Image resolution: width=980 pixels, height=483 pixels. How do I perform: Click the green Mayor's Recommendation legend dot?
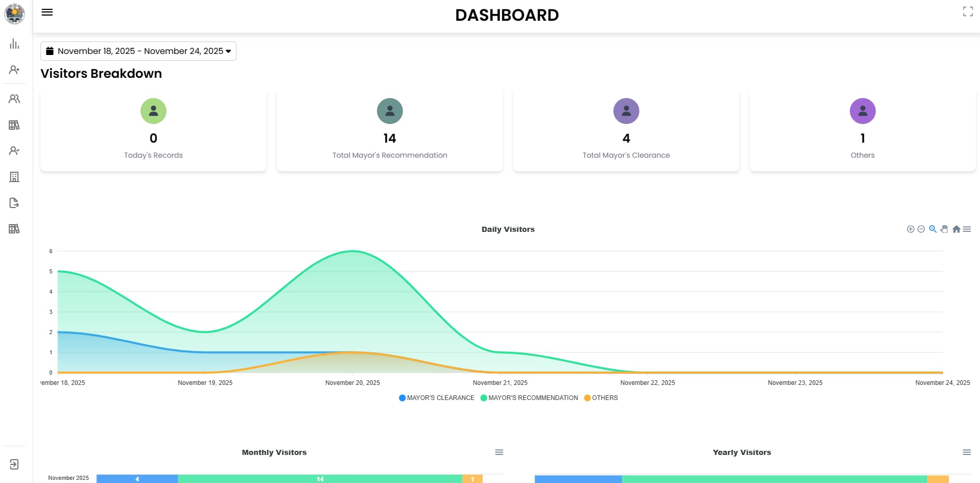[x=484, y=398]
